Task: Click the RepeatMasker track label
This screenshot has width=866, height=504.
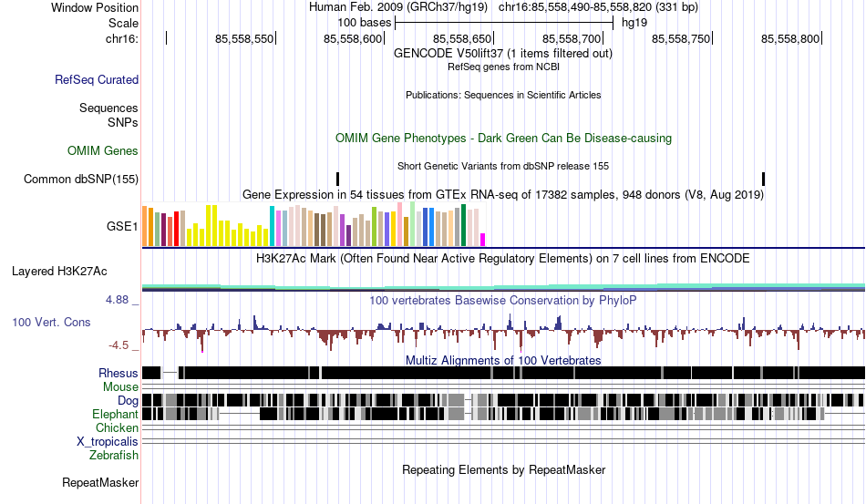Action: (100, 482)
